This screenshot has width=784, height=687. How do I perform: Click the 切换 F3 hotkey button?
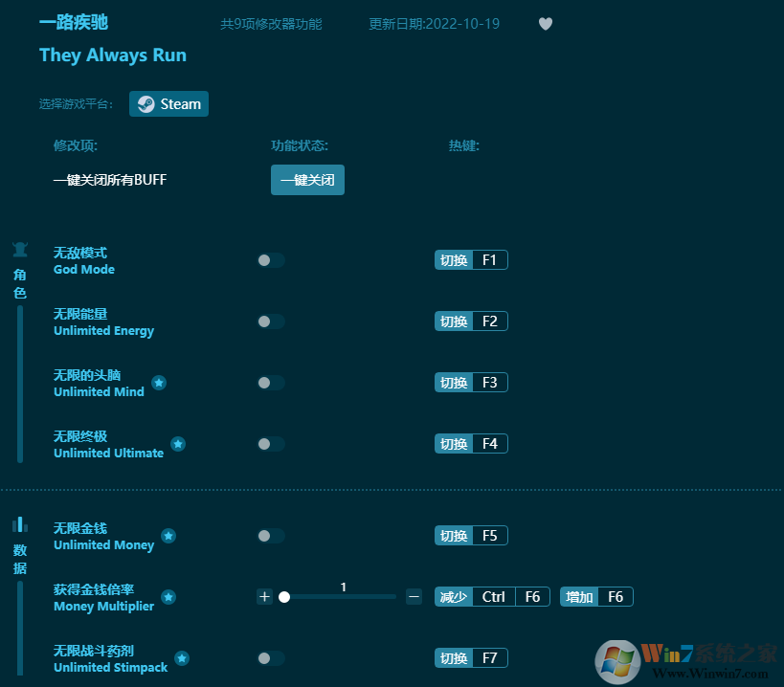[x=471, y=383]
